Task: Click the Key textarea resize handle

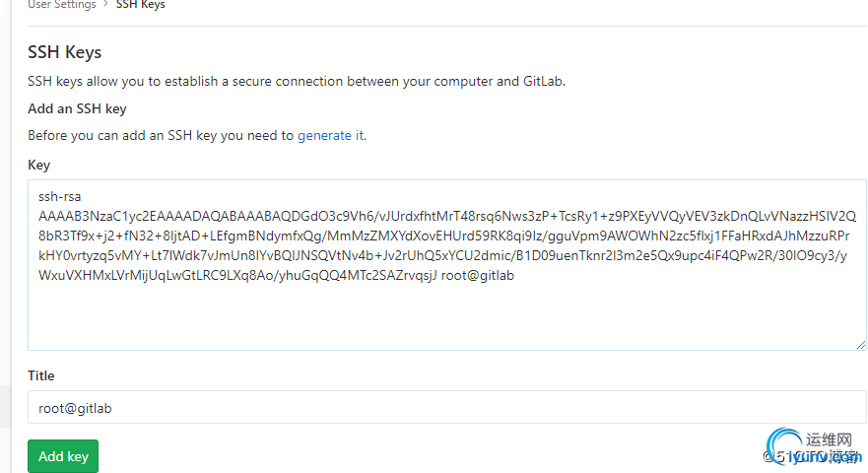Action: 861,345
